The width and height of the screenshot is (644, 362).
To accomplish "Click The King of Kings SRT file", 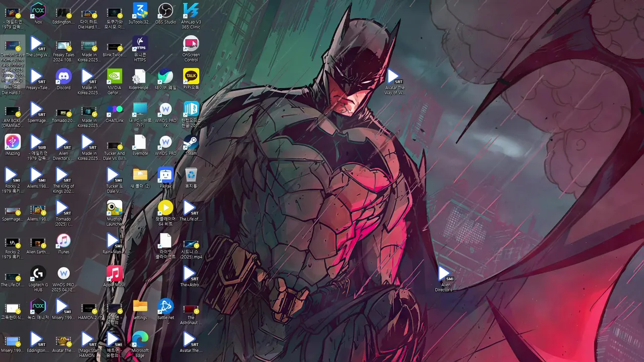I will (x=63, y=180).
